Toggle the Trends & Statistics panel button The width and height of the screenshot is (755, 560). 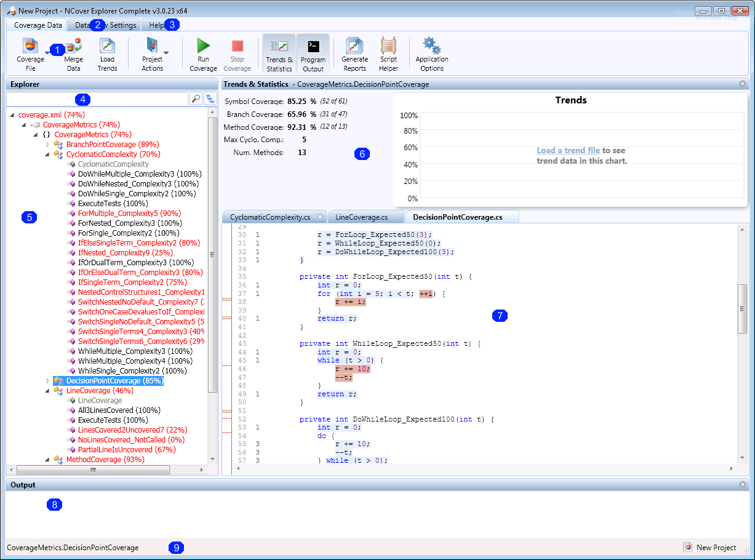(x=279, y=54)
